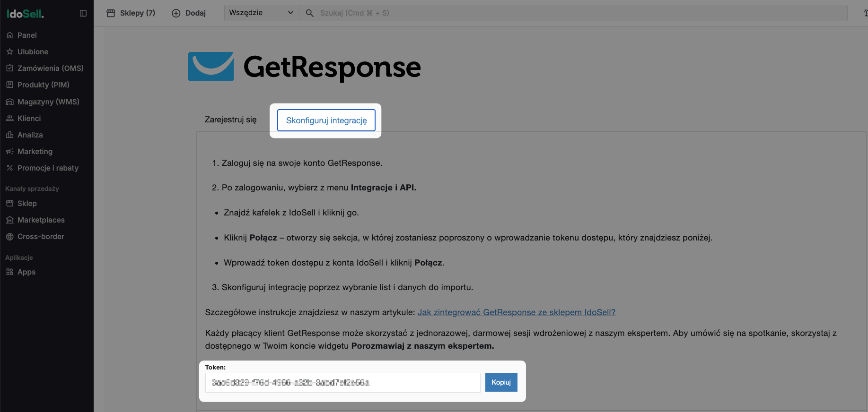Click the Aplikacje section label
Viewport: 868px width, 412px height.
[x=19, y=257]
